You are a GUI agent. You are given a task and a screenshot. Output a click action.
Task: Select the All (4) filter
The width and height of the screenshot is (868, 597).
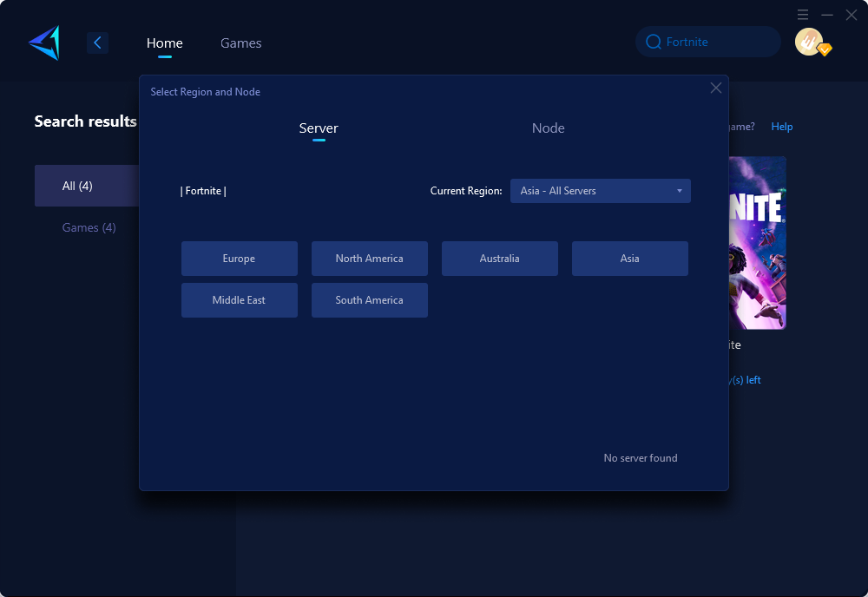click(87, 186)
